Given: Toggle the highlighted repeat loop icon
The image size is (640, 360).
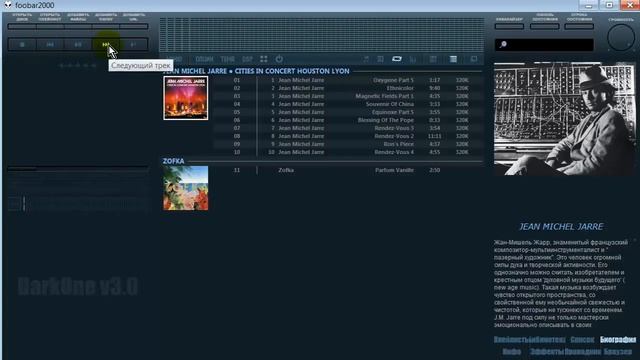Looking at the screenshot, I should [x=397, y=59].
